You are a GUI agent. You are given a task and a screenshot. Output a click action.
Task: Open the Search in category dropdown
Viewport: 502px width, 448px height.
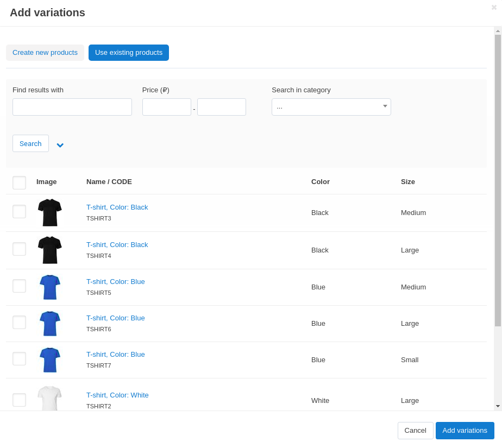331,107
